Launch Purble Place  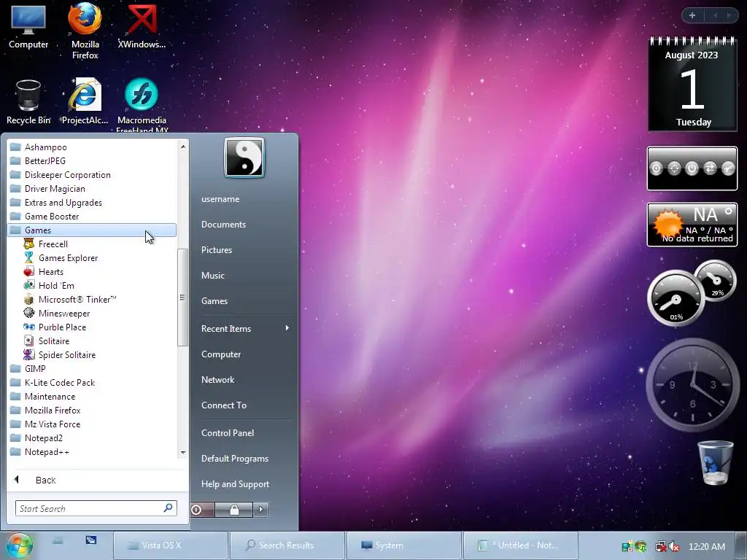62,327
